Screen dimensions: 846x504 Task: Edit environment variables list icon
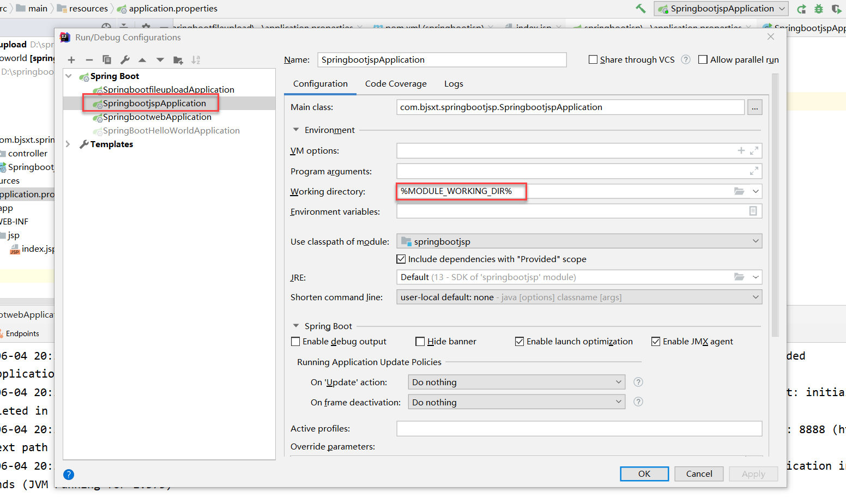click(x=753, y=211)
